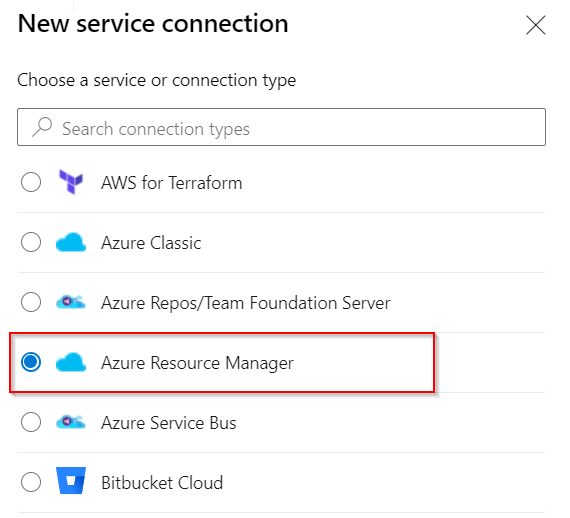Close the New service connection panel
The image size is (570, 518).
535,25
